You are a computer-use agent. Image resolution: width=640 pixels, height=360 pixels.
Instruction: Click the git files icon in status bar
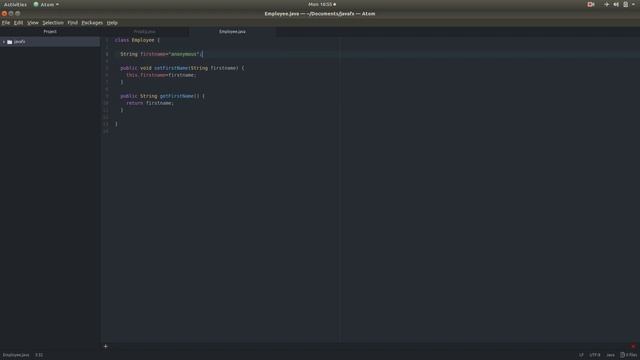point(622,355)
